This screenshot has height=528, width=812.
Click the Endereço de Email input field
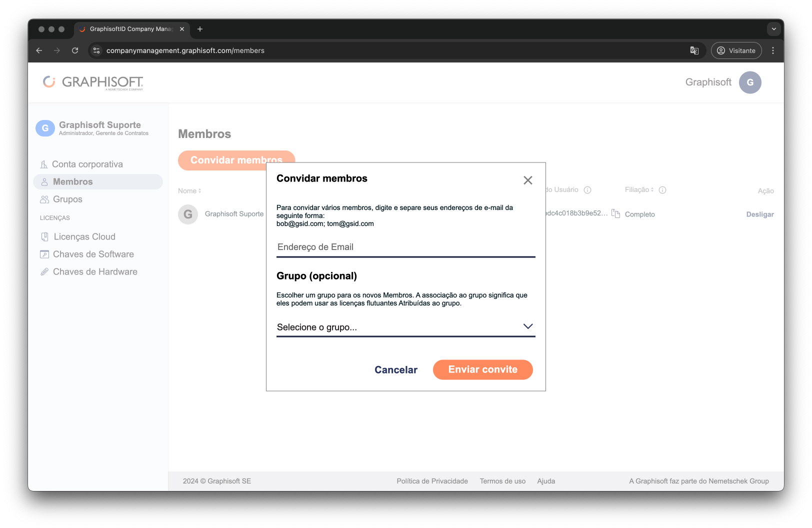[x=405, y=247]
